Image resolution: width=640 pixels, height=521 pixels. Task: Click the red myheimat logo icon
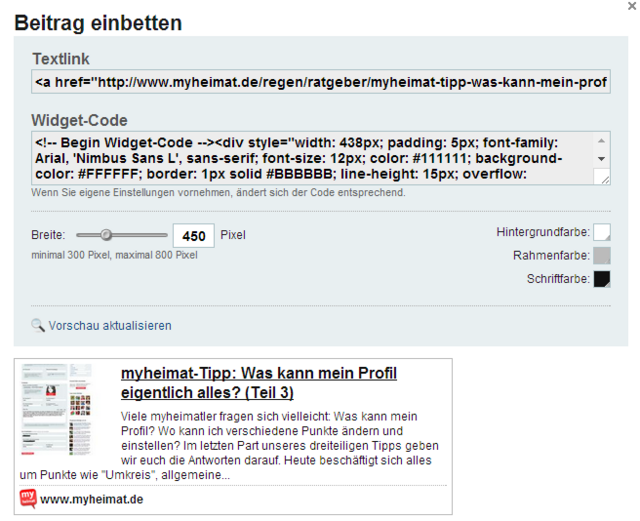point(28,499)
